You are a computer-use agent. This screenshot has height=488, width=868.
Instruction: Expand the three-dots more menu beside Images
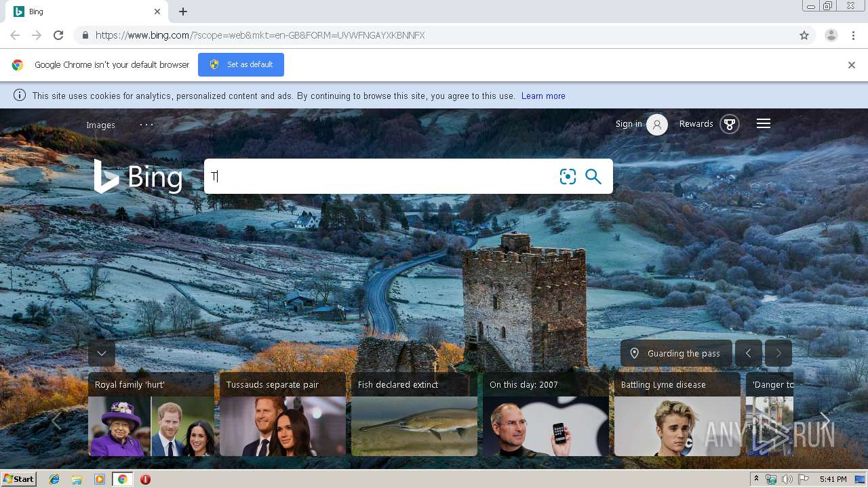click(146, 125)
